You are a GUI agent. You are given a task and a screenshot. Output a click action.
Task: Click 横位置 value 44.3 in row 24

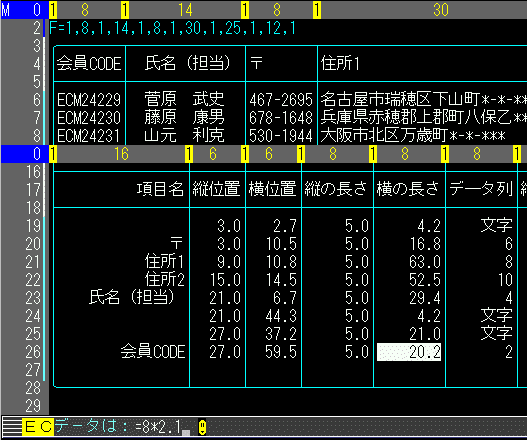coord(282,317)
